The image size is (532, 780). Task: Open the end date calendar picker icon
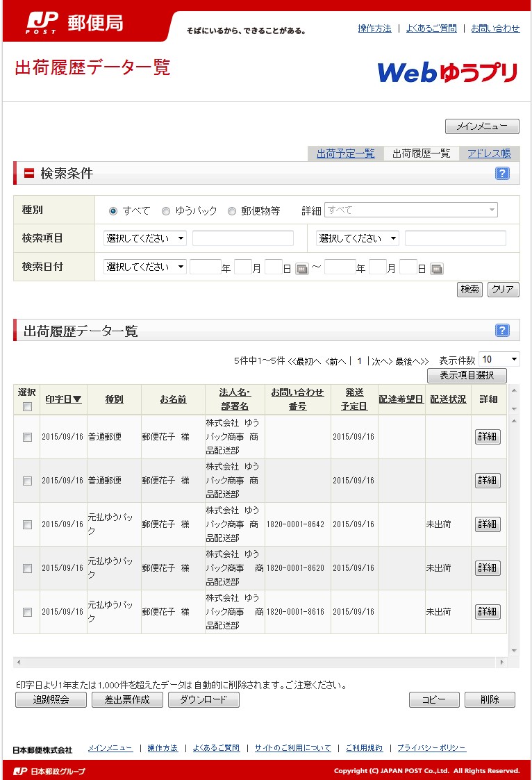[436, 269]
